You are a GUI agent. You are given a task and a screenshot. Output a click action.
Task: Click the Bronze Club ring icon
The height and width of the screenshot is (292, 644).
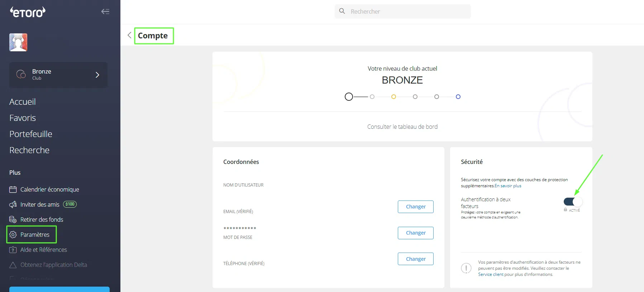pos(21,74)
